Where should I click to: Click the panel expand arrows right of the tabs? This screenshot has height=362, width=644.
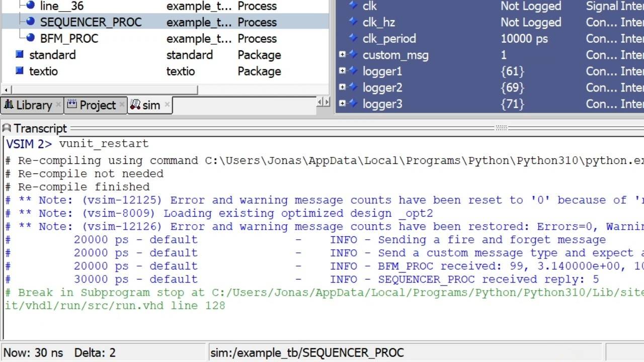coord(323,102)
